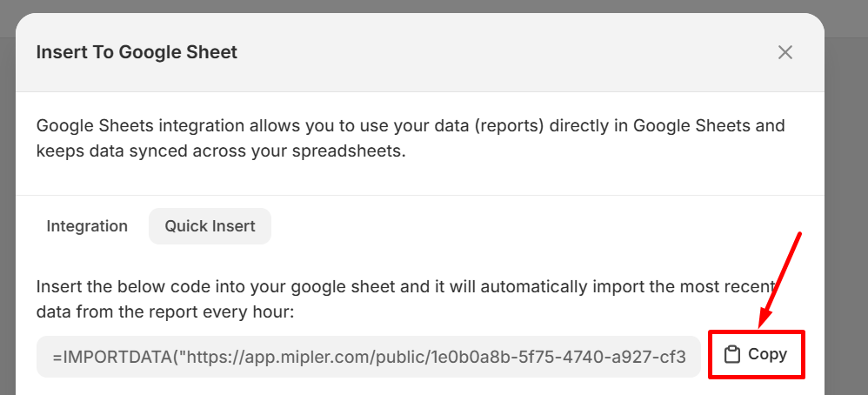The height and width of the screenshot is (395, 868).
Task: Select the Quick Insert tab
Action: (x=210, y=226)
